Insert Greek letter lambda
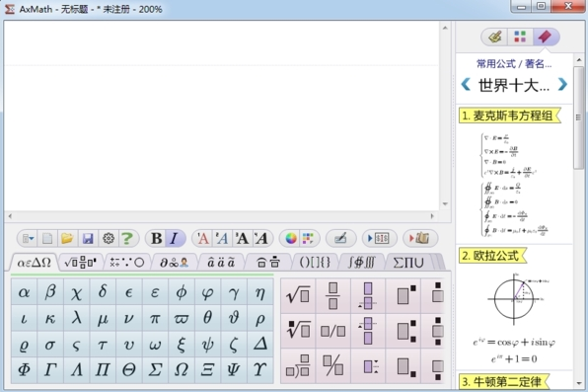 77,318
